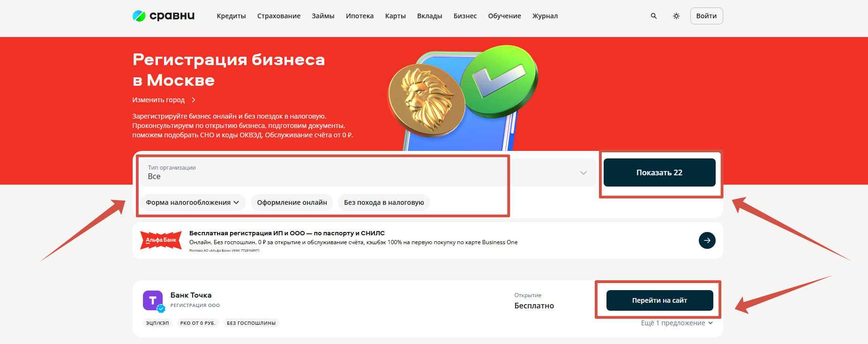Click the arrow button on Альфа Банк banner

(x=707, y=240)
